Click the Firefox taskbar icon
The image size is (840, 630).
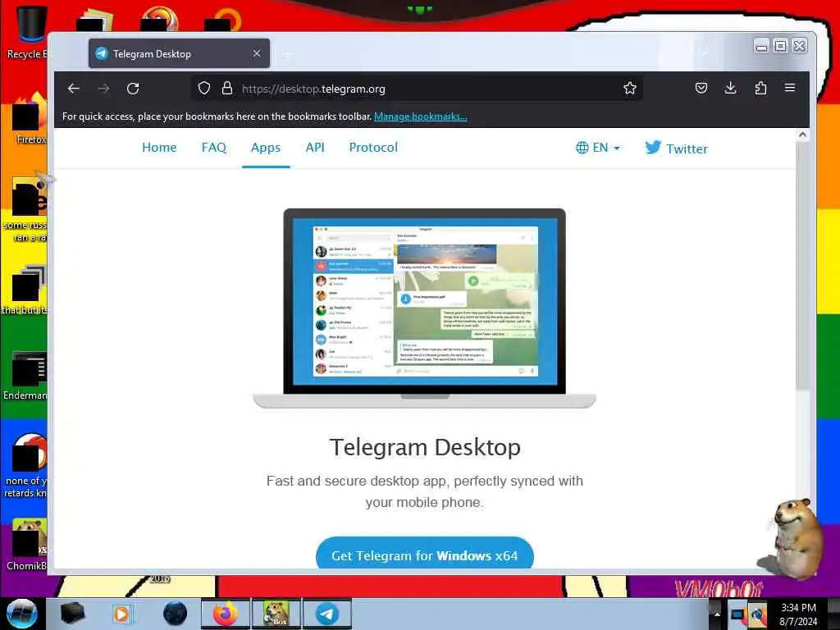tap(226, 614)
